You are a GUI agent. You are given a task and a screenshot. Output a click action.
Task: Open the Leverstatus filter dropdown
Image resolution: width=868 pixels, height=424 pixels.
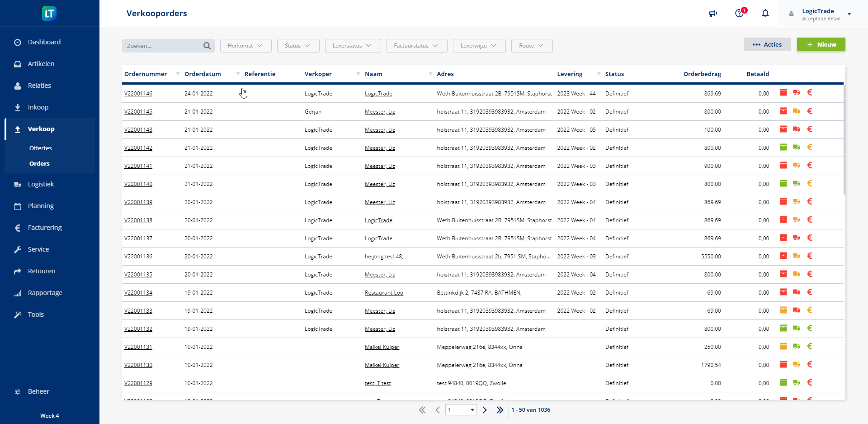353,46
